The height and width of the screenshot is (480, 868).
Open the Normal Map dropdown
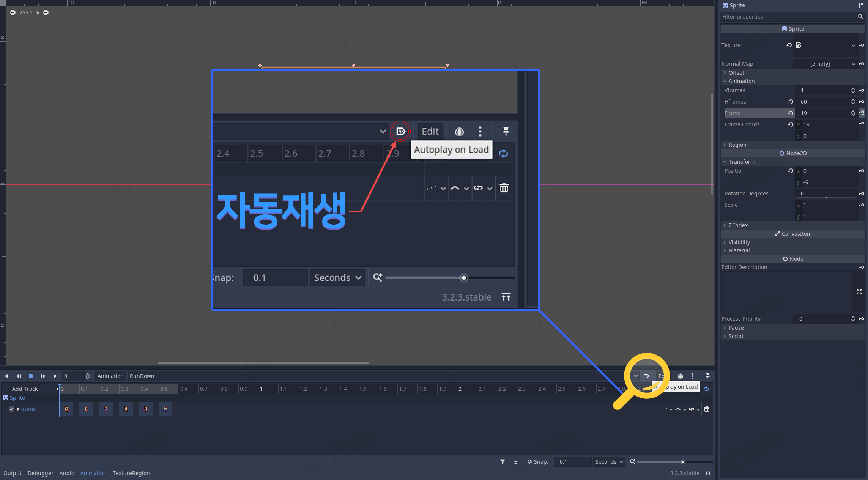click(x=853, y=64)
